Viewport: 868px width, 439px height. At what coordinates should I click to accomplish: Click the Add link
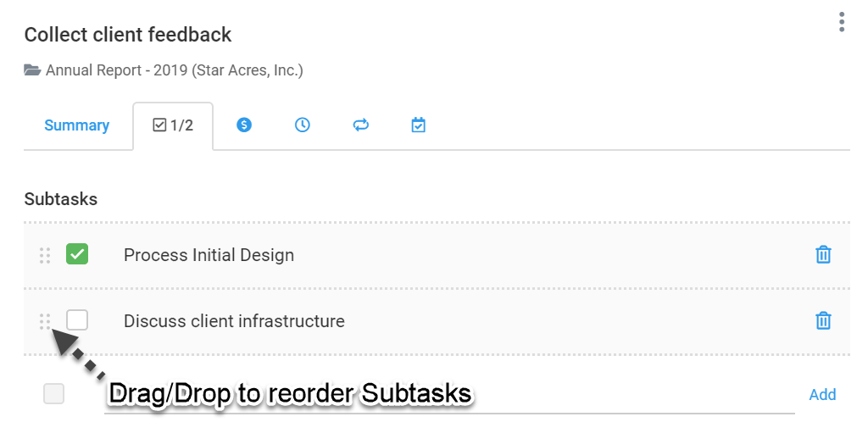click(822, 395)
